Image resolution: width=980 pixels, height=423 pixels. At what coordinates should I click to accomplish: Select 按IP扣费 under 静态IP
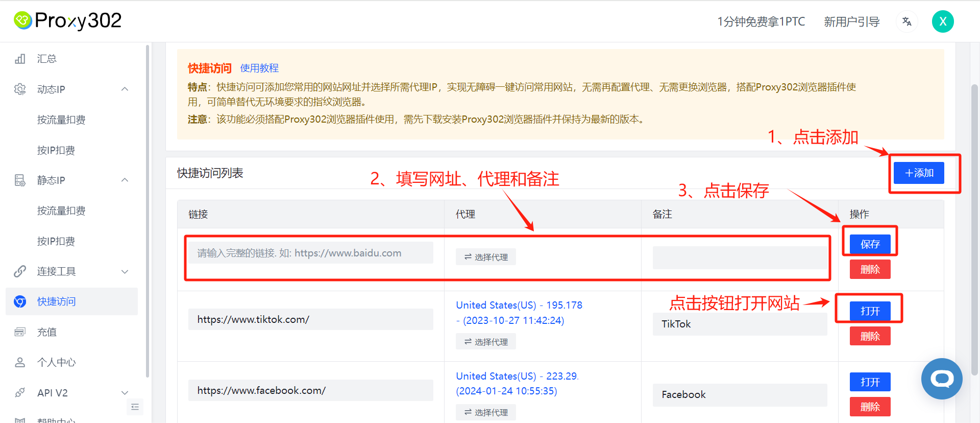click(x=56, y=241)
